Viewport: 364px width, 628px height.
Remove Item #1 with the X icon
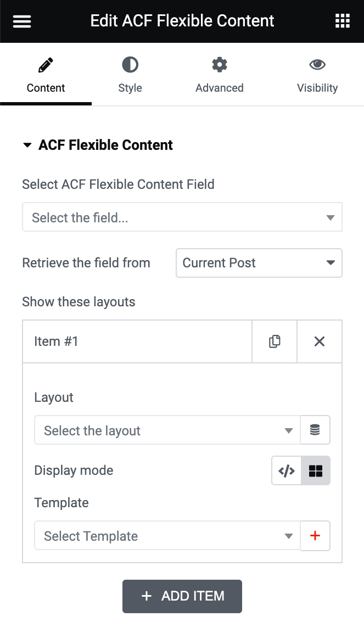coord(319,341)
